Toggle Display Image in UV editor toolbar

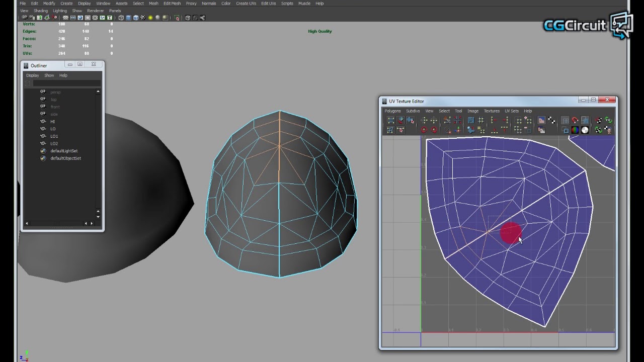(x=541, y=120)
